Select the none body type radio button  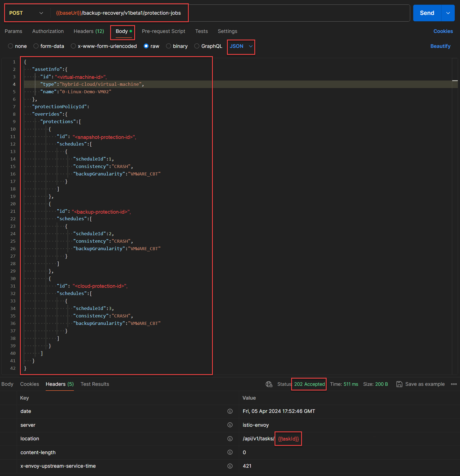point(11,46)
